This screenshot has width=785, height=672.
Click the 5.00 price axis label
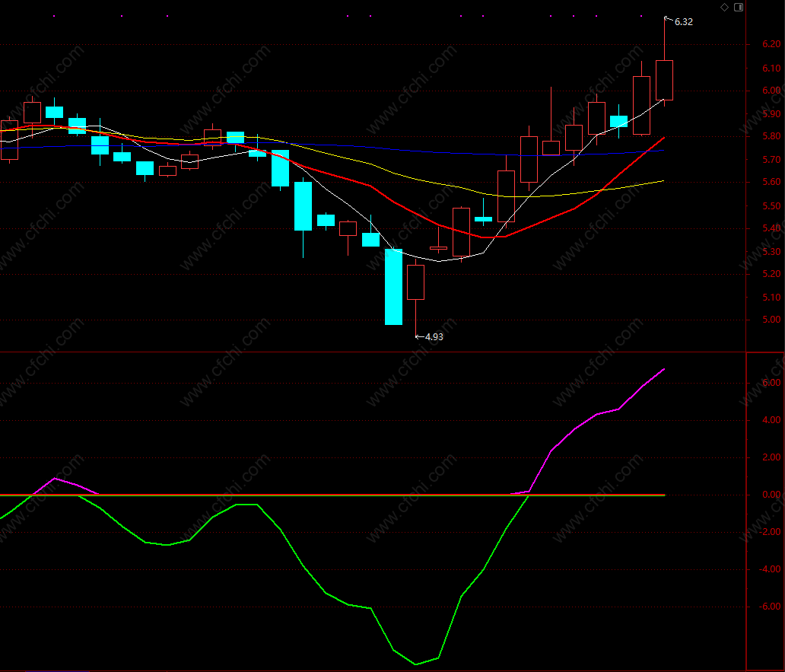(x=771, y=320)
